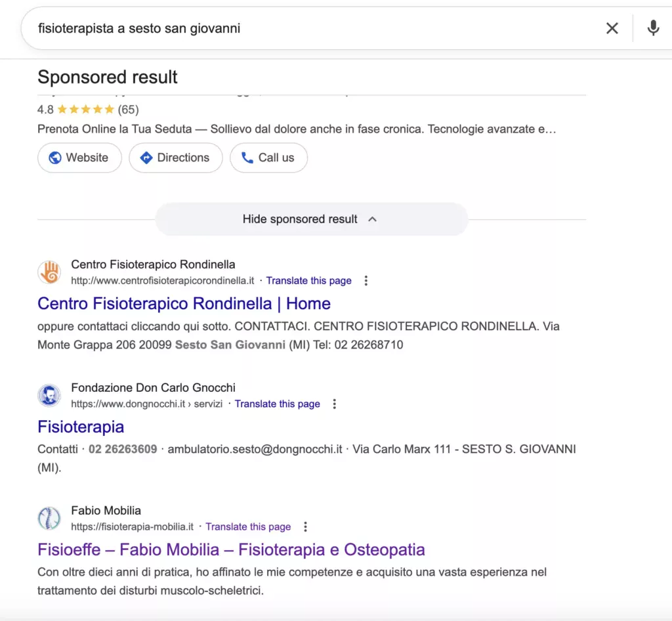Translate the fisioterapia-mobilia.it page
Image resolution: width=672 pixels, height=621 pixels.
click(248, 526)
